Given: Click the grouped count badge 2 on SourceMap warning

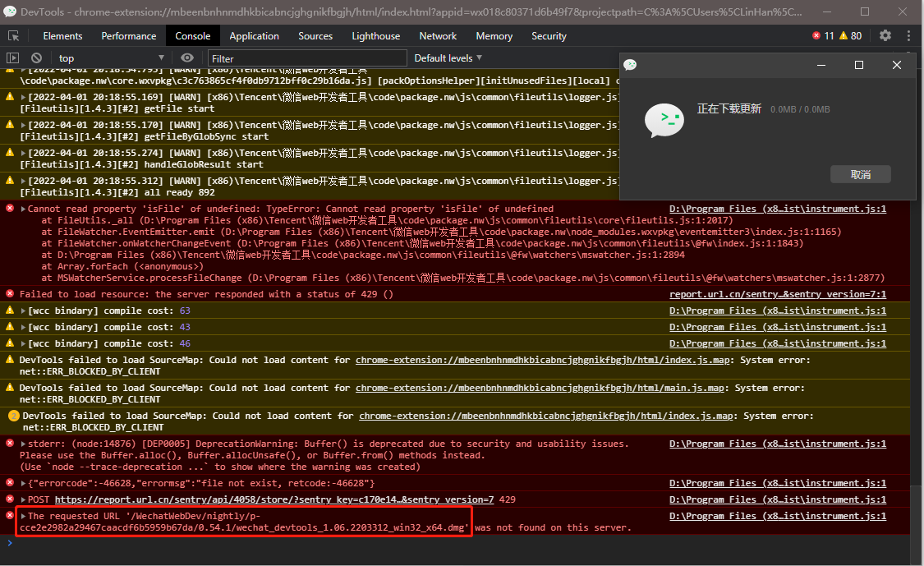Looking at the screenshot, I should (x=14, y=416).
